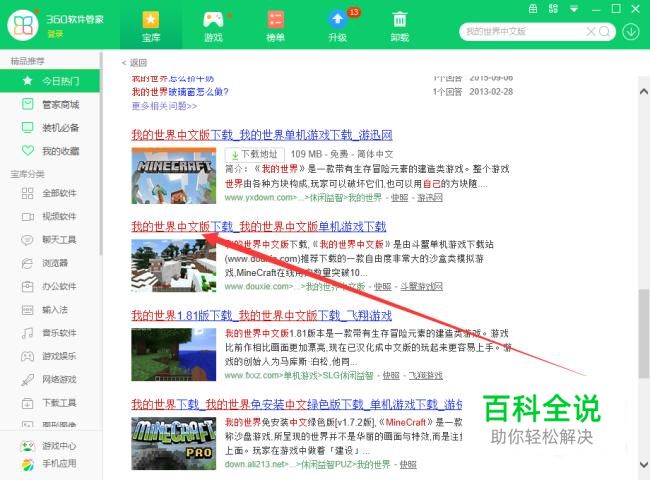The image size is (650, 480).
Task: Open the 宝库 tab
Action: [150, 27]
